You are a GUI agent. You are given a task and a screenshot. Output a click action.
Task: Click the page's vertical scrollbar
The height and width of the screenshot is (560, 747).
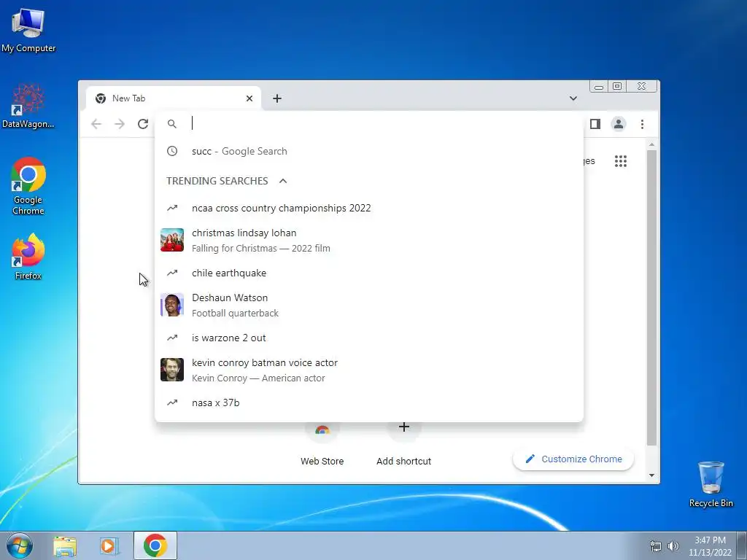tap(651, 298)
